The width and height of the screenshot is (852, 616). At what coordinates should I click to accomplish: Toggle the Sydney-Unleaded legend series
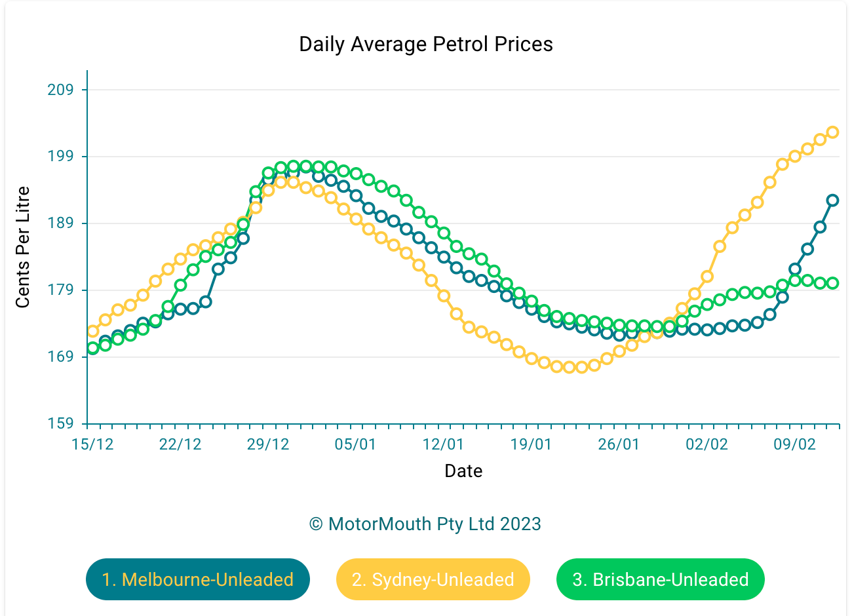433,579
